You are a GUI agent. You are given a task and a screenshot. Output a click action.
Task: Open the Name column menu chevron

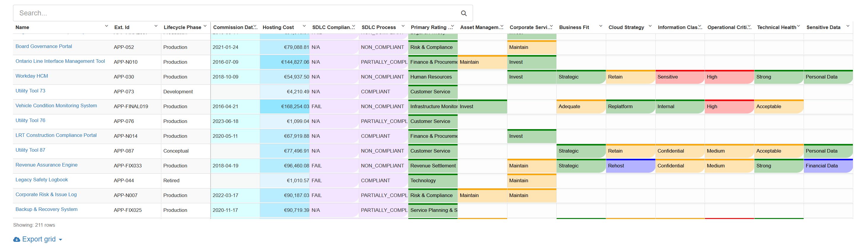[x=106, y=26]
